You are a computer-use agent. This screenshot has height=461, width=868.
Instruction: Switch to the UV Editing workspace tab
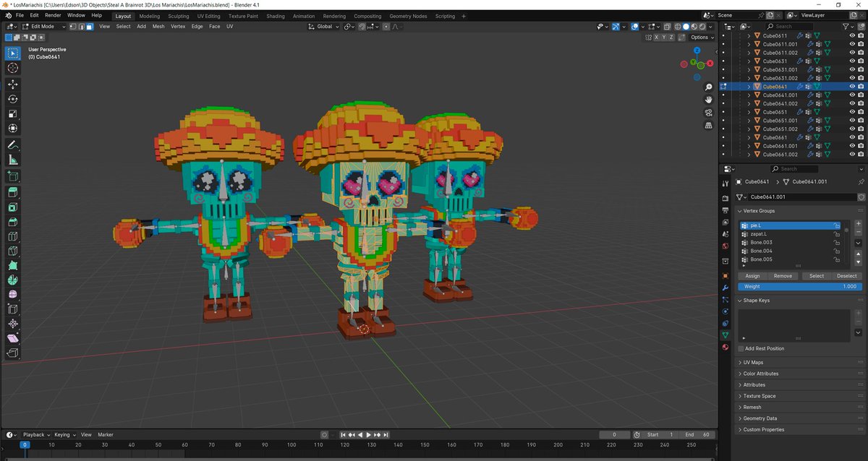pyautogui.click(x=208, y=16)
